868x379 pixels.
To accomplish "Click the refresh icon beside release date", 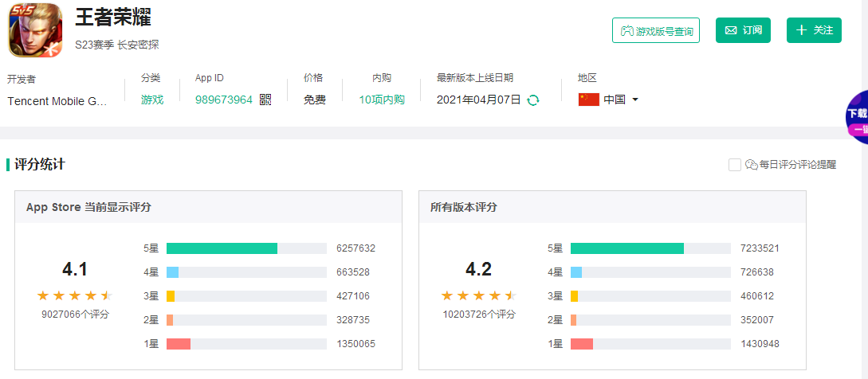I will pos(533,100).
